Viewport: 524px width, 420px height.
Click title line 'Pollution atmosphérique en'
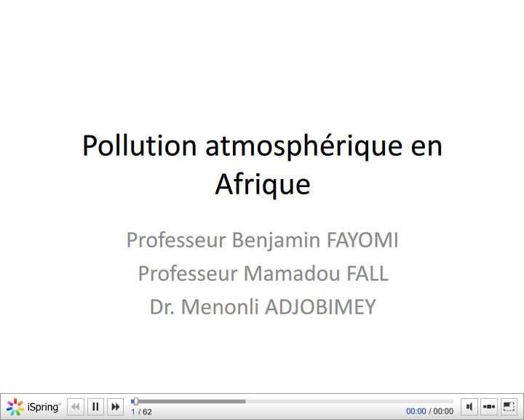[262, 146]
